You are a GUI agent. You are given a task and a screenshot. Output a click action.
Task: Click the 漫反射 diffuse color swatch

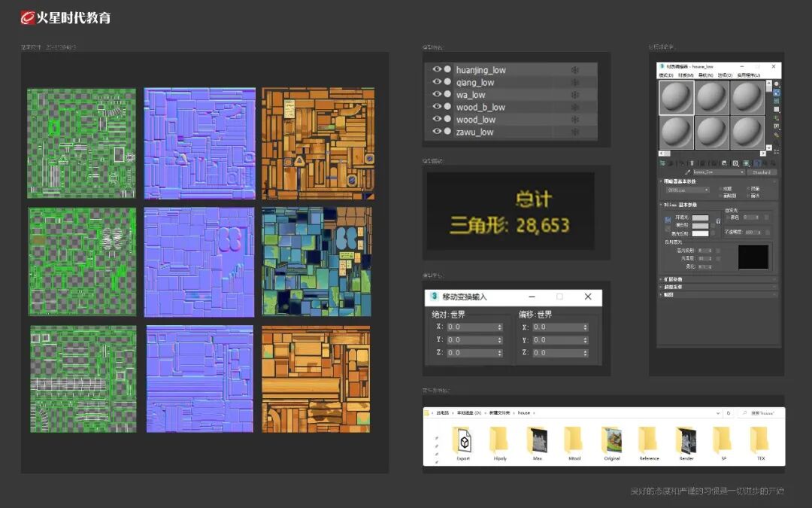pos(700,226)
